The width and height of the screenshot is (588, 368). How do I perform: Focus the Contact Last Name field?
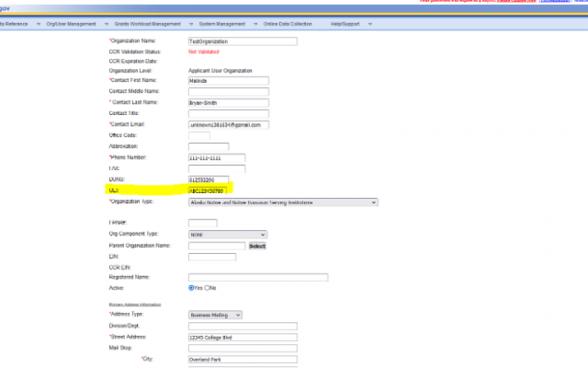tap(228, 102)
